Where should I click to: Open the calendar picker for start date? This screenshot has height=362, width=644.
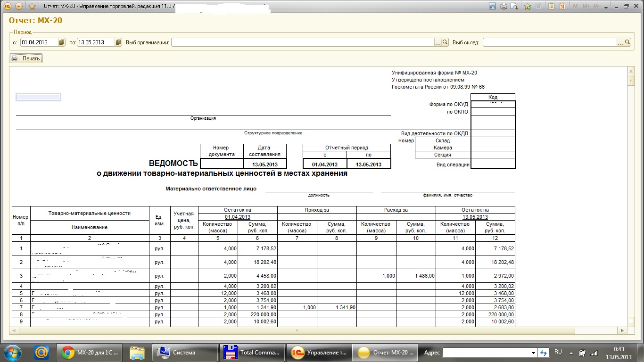[x=62, y=42]
